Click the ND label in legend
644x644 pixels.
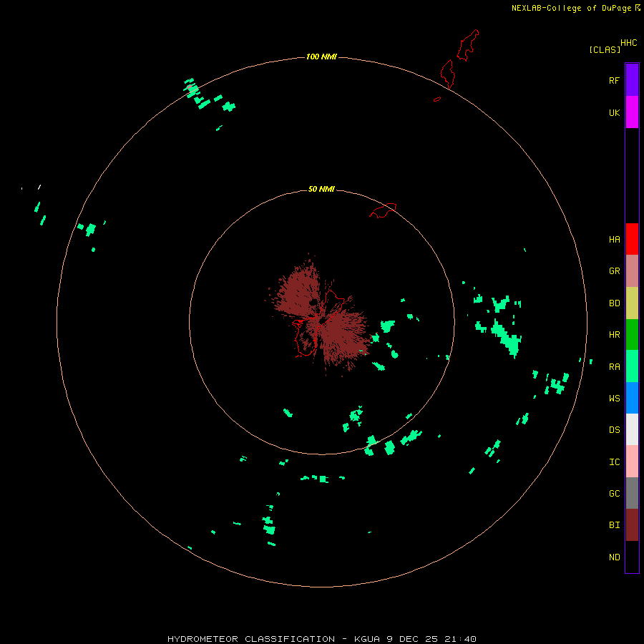tap(614, 557)
